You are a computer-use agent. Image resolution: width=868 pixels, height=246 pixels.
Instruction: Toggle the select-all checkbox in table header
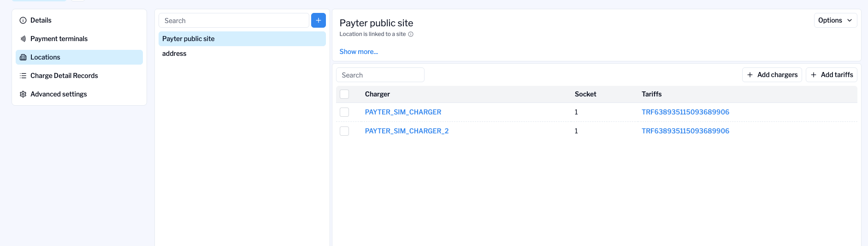[x=344, y=94]
